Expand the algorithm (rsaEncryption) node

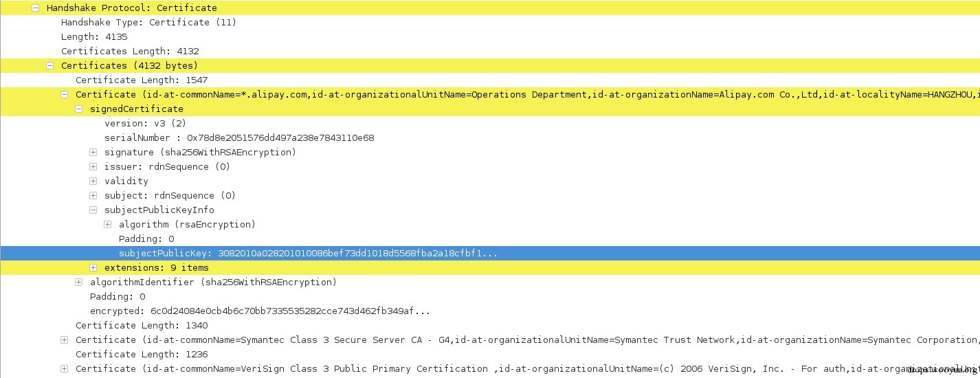[107, 224]
